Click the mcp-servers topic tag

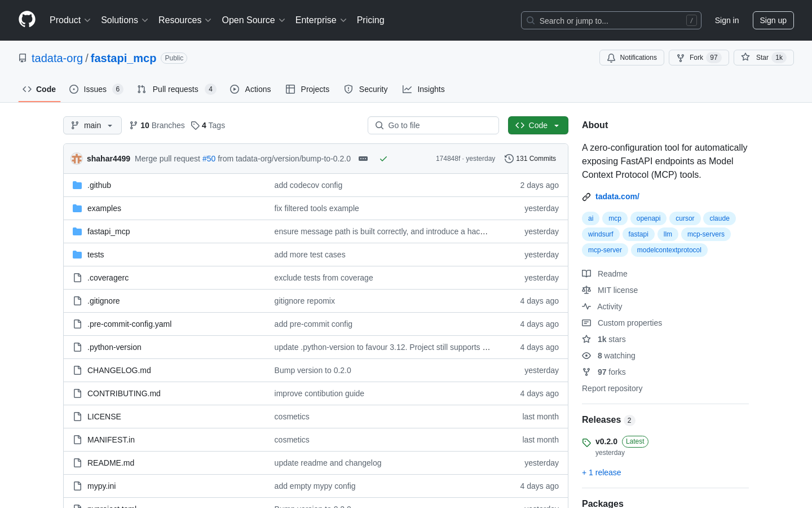click(x=705, y=234)
